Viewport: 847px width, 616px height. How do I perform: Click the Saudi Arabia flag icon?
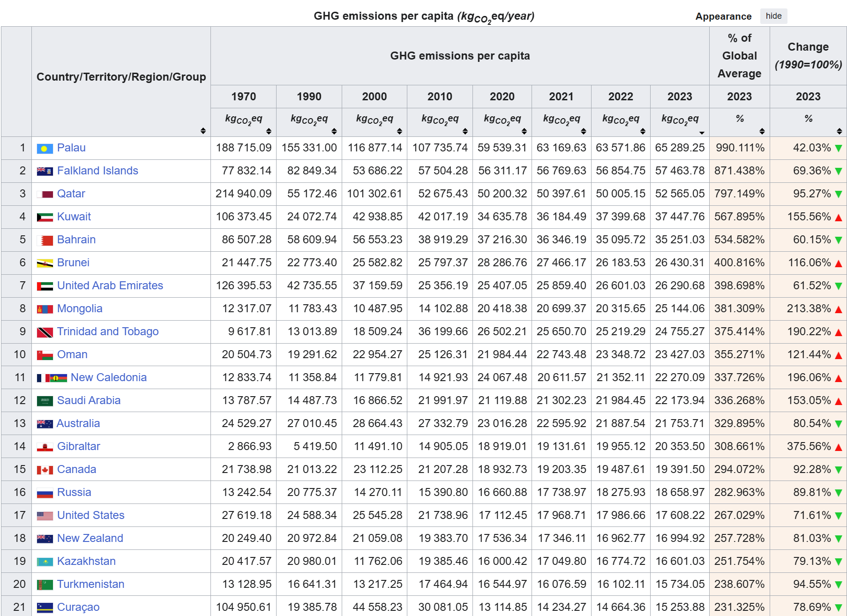coord(45,401)
